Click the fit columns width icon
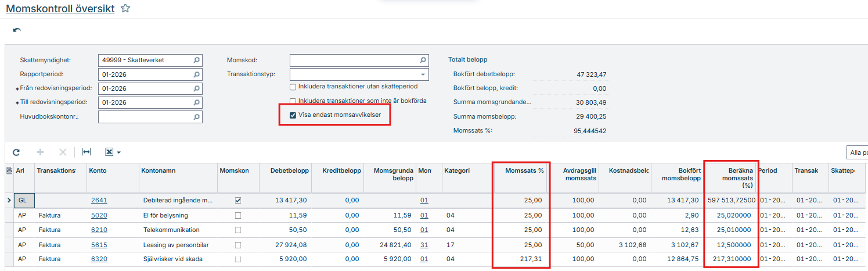Image resolution: width=868 pixels, height=271 pixels. (x=87, y=152)
